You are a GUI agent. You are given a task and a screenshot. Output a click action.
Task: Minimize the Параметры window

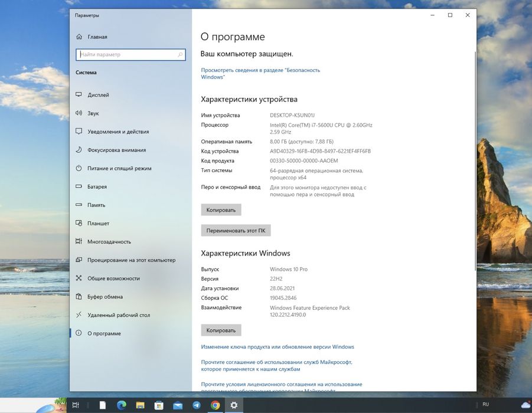[433, 15]
